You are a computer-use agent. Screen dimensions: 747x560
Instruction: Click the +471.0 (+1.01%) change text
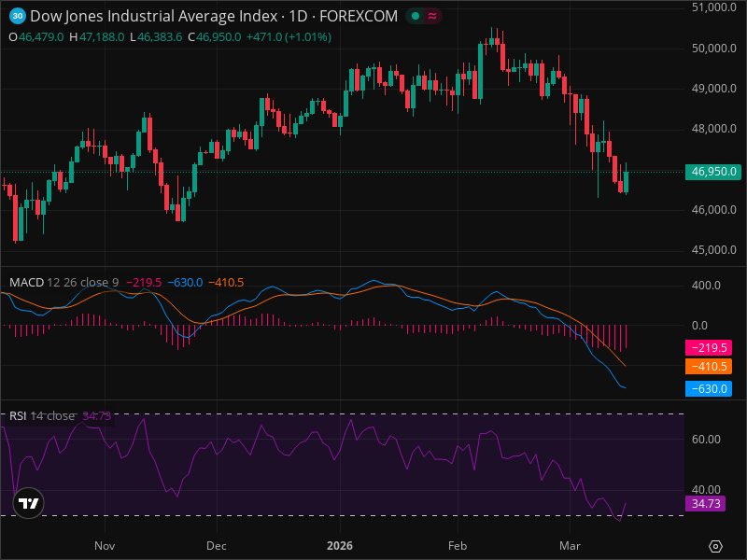[289, 37]
